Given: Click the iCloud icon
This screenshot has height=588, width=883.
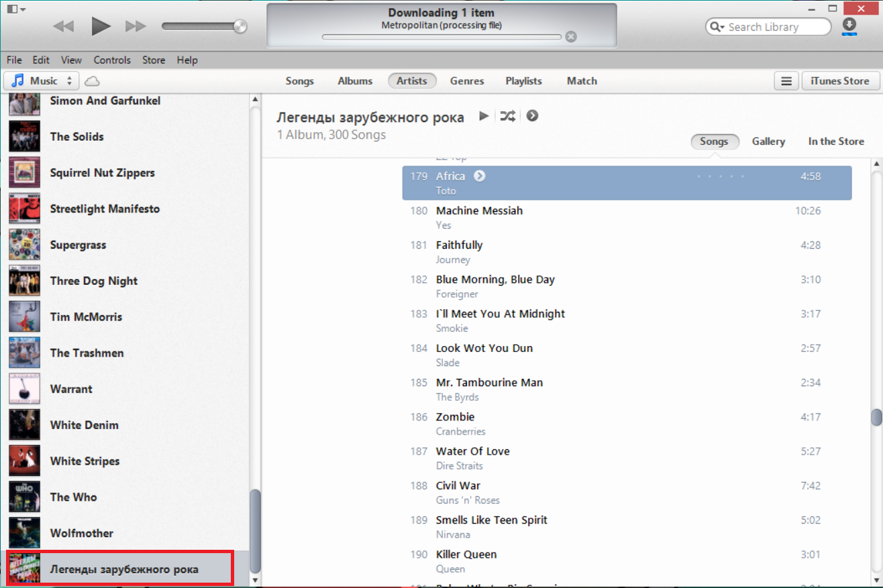Looking at the screenshot, I should pyautogui.click(x=93, y=81).
